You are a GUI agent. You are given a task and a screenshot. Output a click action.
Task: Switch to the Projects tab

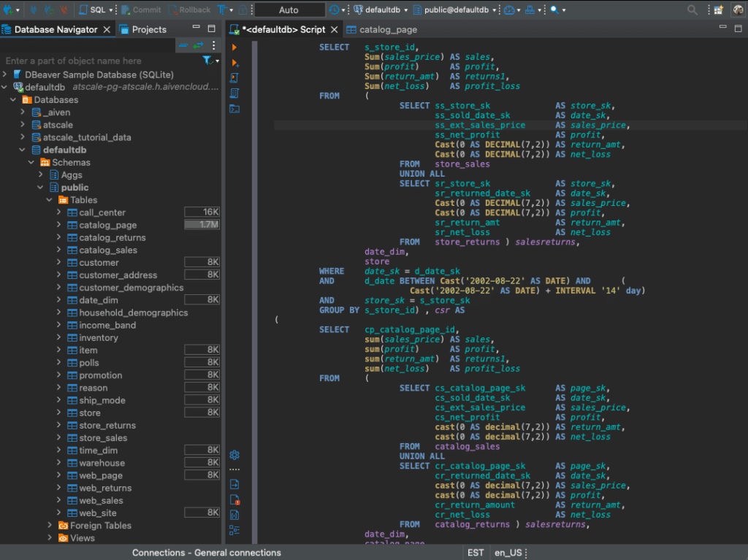pos(143,30)
